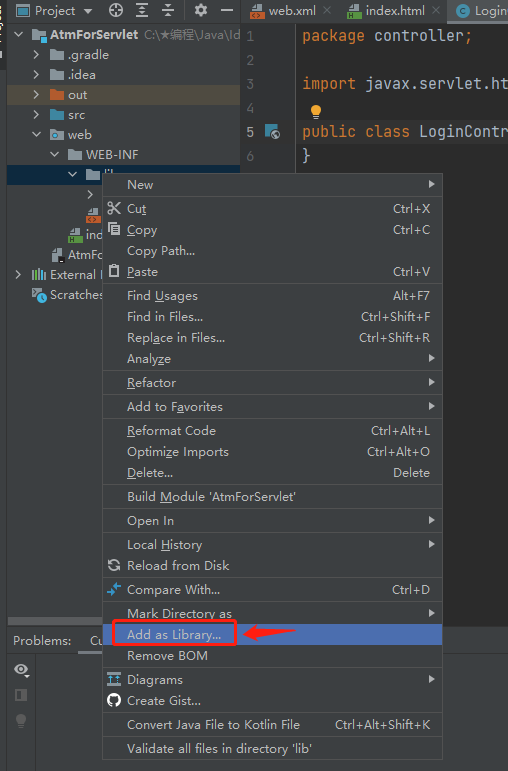The width and height of the screenshot is (508, 771).
Task: Close the web.xml editor tab
Action: (x=327, y=10)
